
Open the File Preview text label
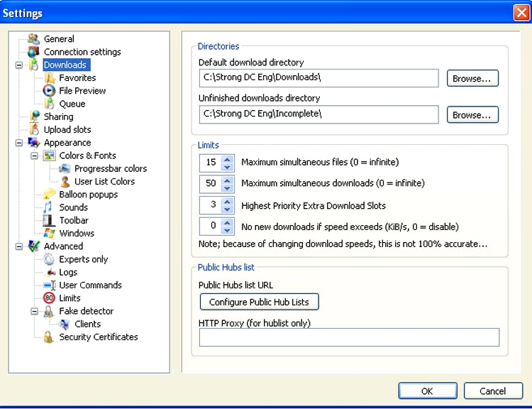82,91
